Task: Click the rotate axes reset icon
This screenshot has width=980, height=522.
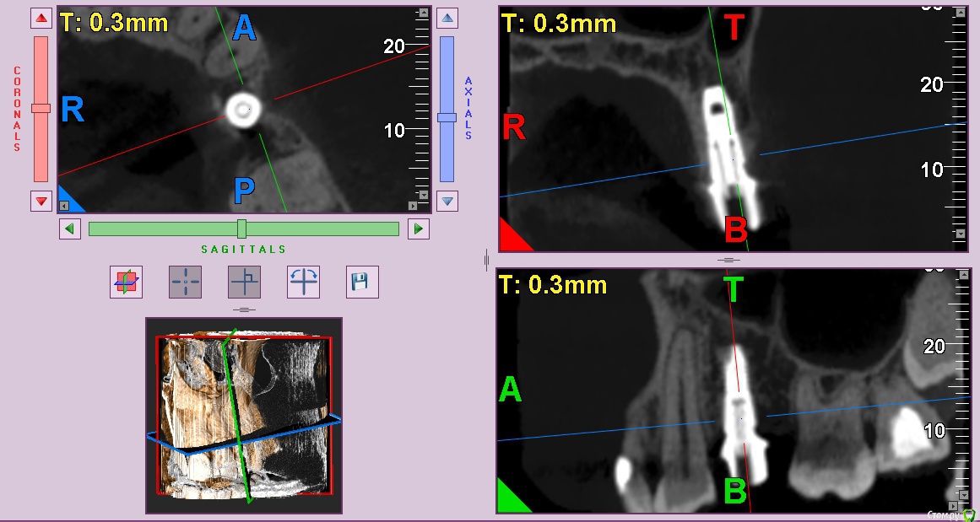Action: 303,282
